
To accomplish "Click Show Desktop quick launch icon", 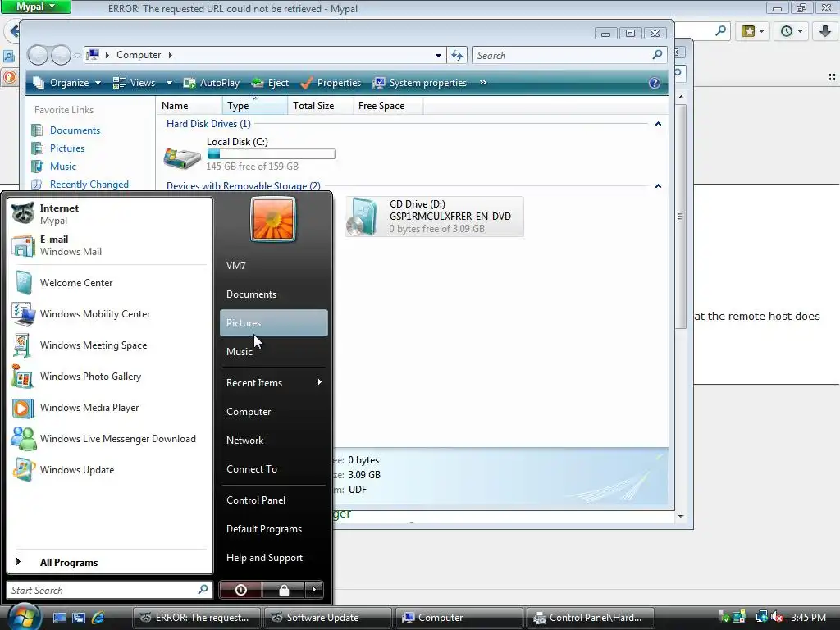I will click(x=59, y=618).
